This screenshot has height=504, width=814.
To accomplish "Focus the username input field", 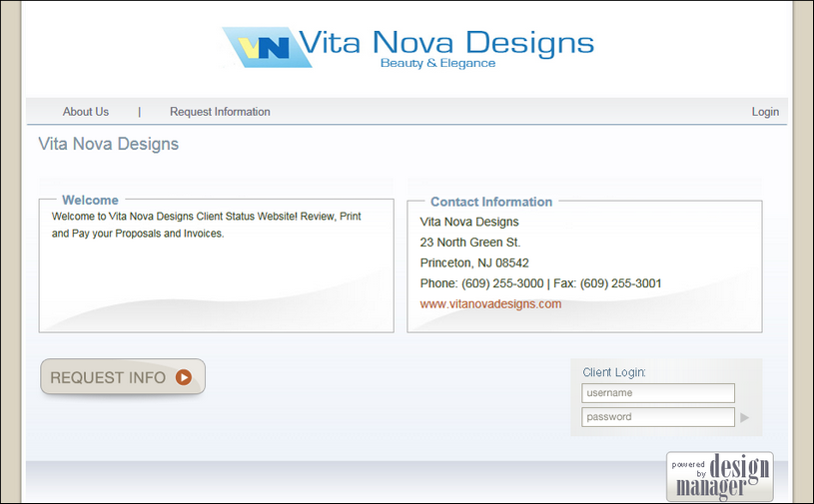I will pos(658,393).
